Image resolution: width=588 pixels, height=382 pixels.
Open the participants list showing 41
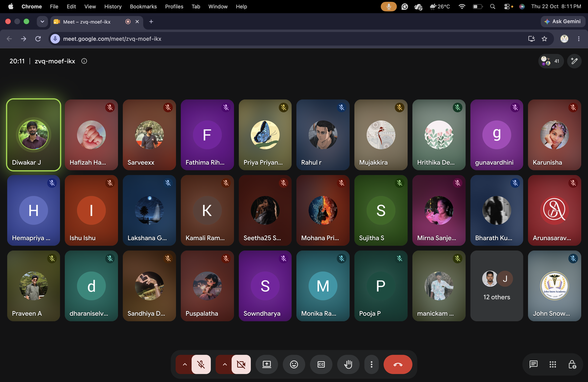click(551, 61)
